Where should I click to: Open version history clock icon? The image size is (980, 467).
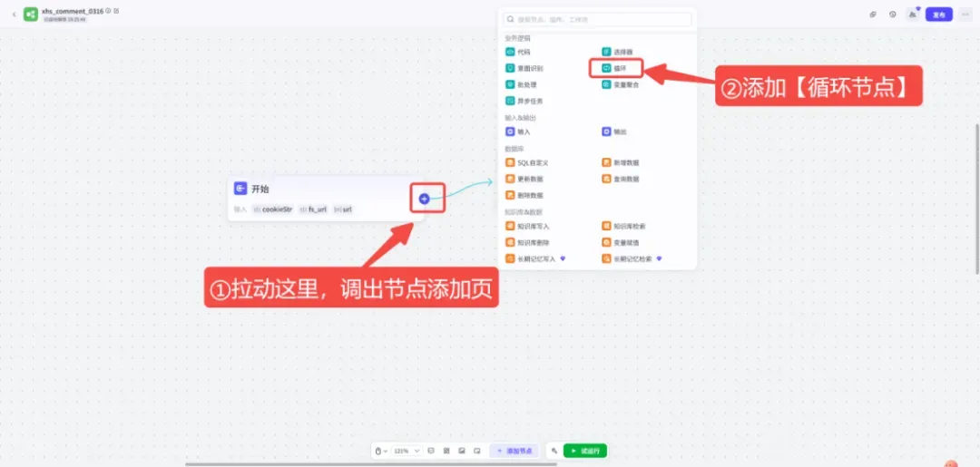pos(893,15)
